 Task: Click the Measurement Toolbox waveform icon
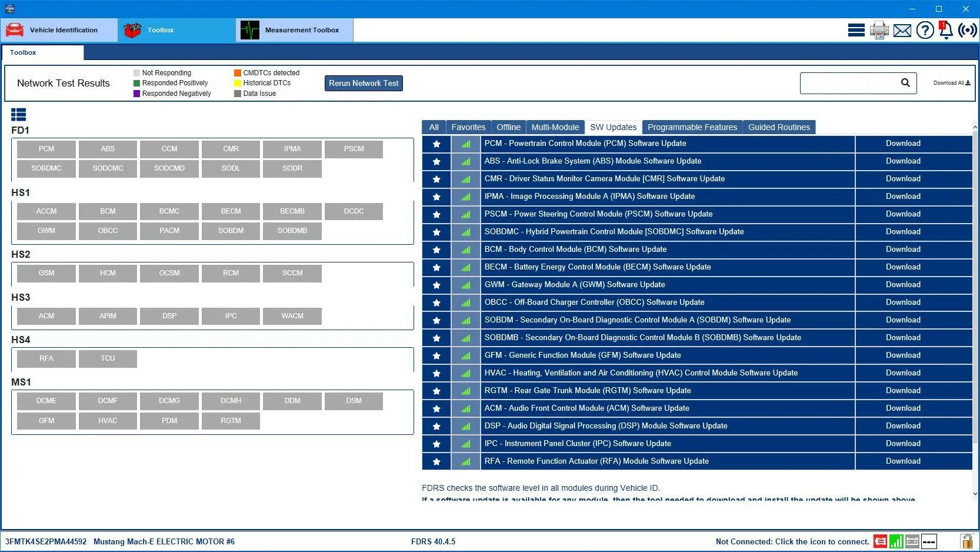tap(249, 30)
